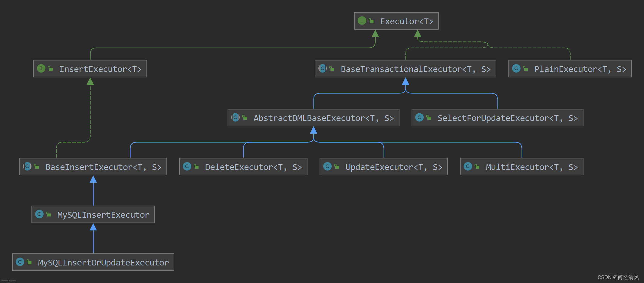
Task: Click the public lock icon on UpdateExecutor
Action: (x=337, y=167)
